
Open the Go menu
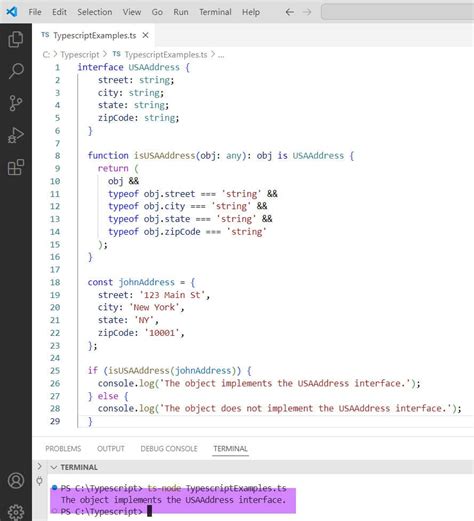click(157, 12)
